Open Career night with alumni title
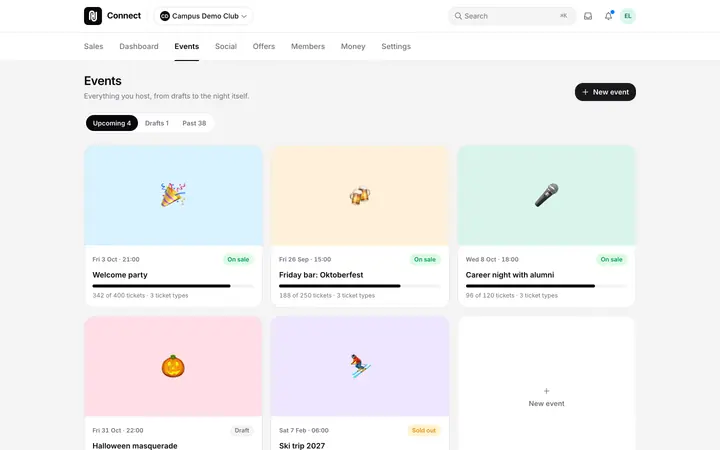720x450 pixels. [x=510, y=275]
